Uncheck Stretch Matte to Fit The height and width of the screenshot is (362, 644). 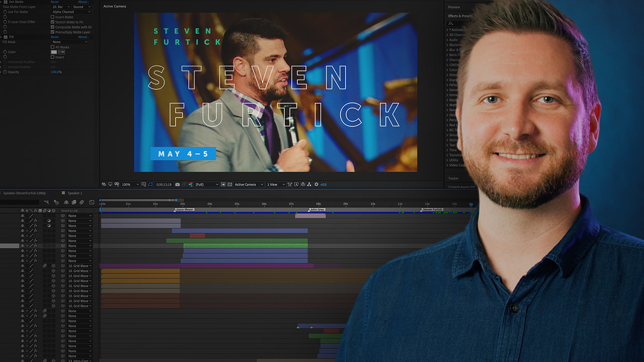click(x=52, y=22)
